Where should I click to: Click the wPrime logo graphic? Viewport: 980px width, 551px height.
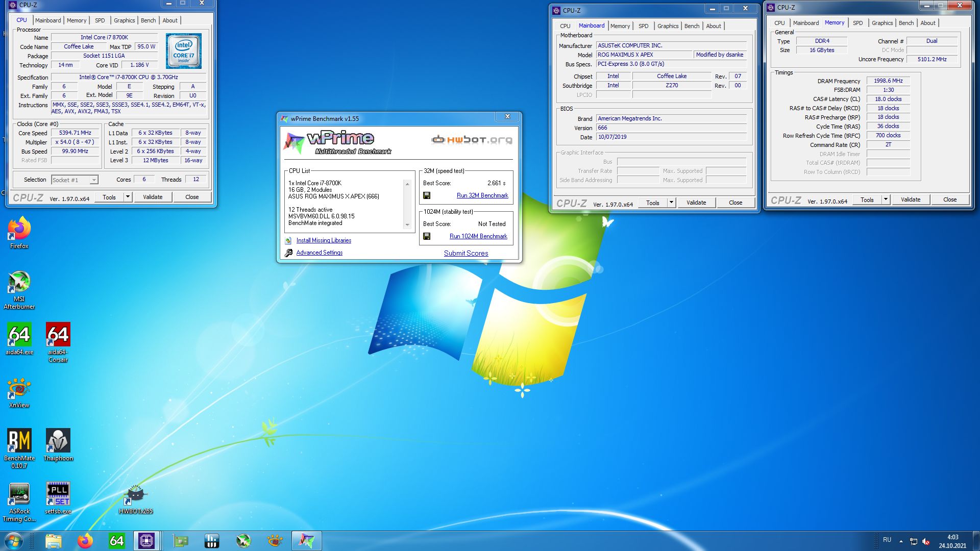coord(338,142)
